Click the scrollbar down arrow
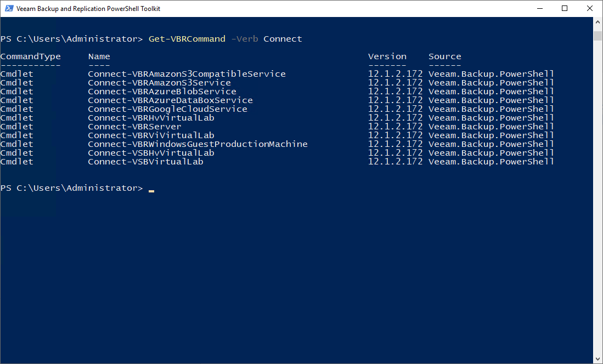 pyautogui.click(x=598, y=359)
